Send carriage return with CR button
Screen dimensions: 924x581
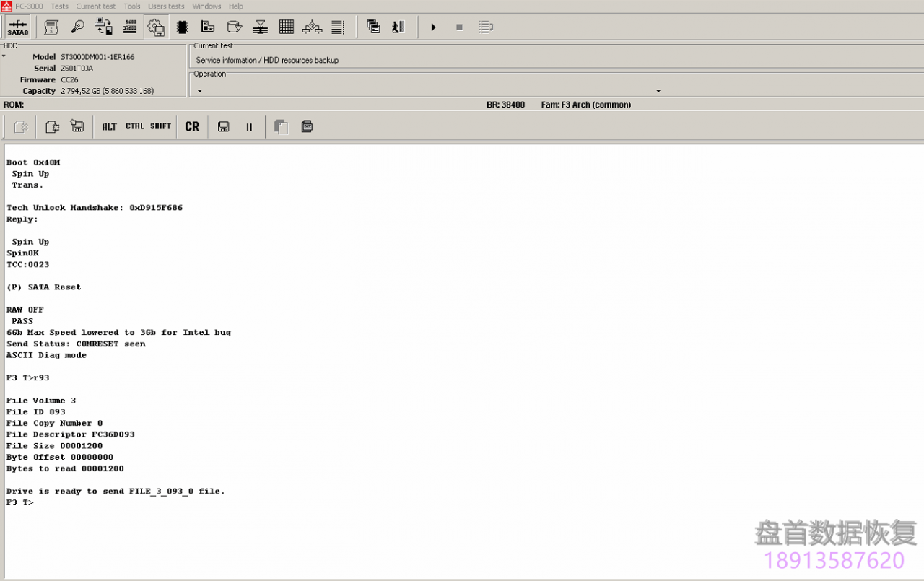click(x=192, y=126)
